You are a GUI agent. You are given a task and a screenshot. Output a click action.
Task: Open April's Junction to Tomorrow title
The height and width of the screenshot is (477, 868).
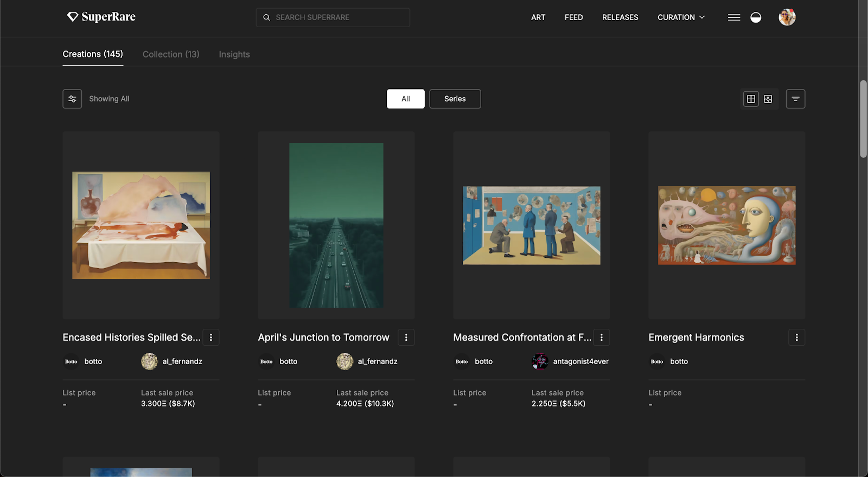(323, 338)
